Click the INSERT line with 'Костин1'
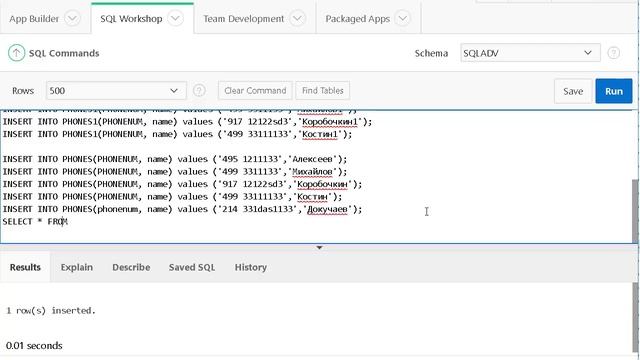 (x=177, y=134)
